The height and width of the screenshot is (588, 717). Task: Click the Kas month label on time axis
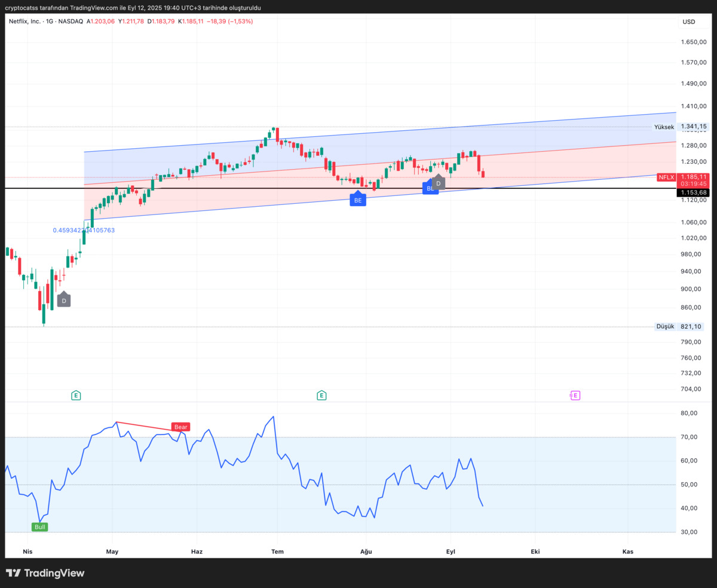[x=627, y=552]
